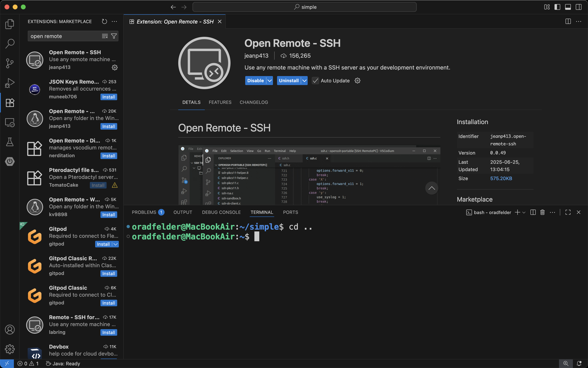Open Gitpod Install dropdown arrow
Screen dimensions: 588x368
click(x=116, y=244)
